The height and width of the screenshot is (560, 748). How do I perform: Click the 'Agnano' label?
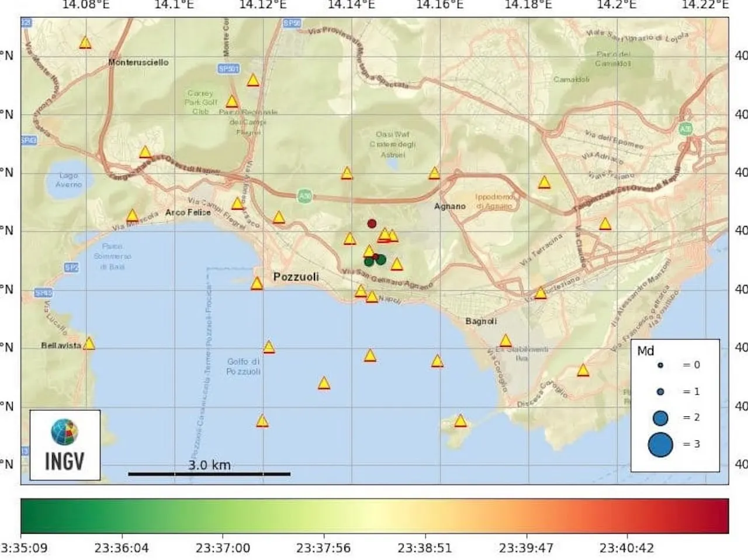pos(450,206)
